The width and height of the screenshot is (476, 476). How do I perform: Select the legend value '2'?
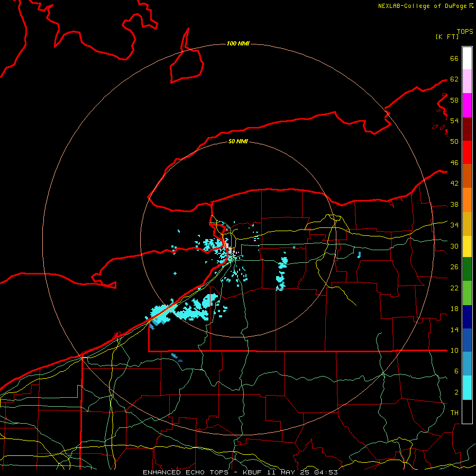(456, 392)
